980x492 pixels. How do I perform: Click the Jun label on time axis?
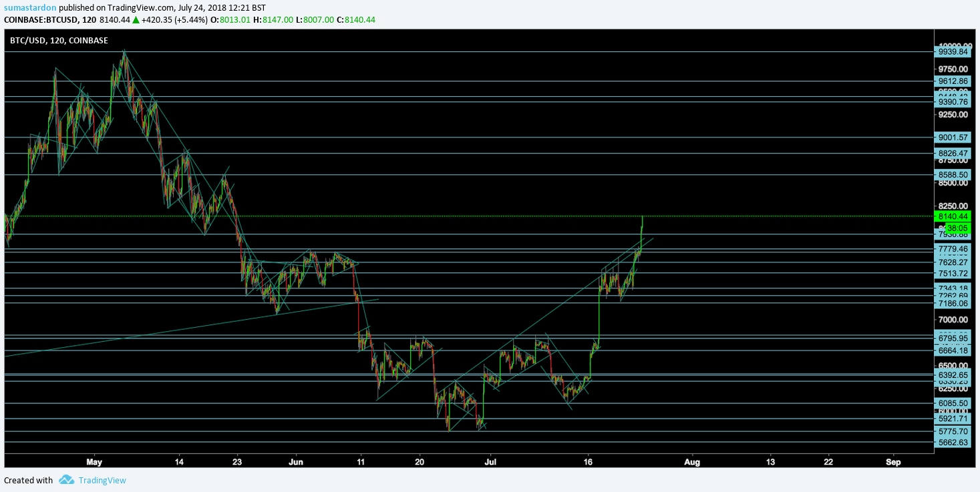[x=297, y=461]
